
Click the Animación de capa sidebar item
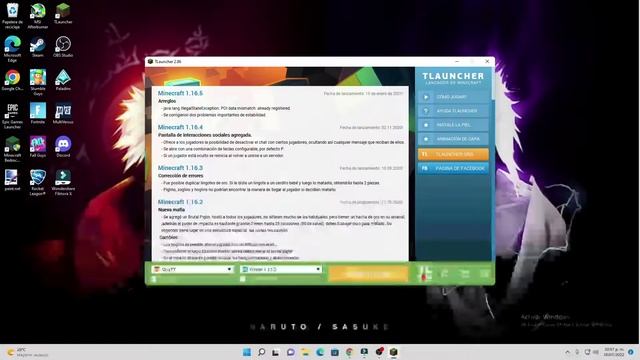point(453,139)
